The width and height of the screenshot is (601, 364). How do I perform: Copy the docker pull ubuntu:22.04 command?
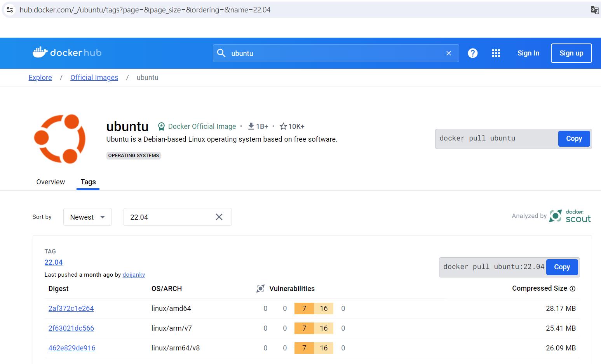562,267
